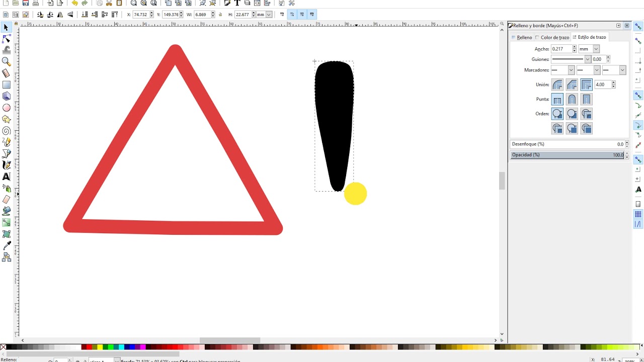Click the Undo arrow icon
Viewport: 644px width, 362px height.
pos(74,3)
